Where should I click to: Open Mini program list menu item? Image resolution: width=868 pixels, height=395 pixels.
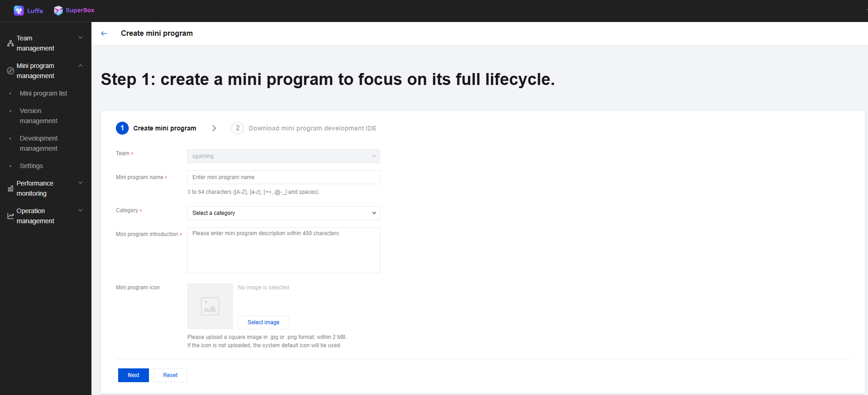[43, 93]
